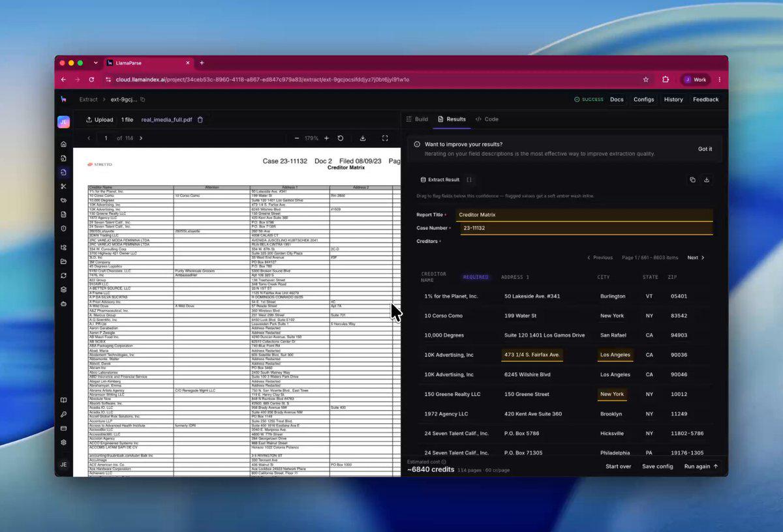Viewport: 783px width, 532px height.
Task: Click Run again
Action: [x=701, y=467]
